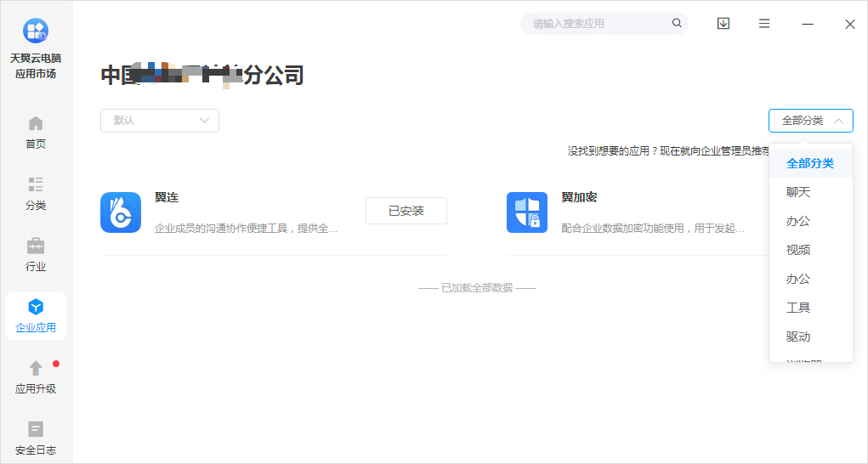The width and height of the screenshot is (868, 464).
Task: Open the download manager icon in title bar
Action: (723, 24)
